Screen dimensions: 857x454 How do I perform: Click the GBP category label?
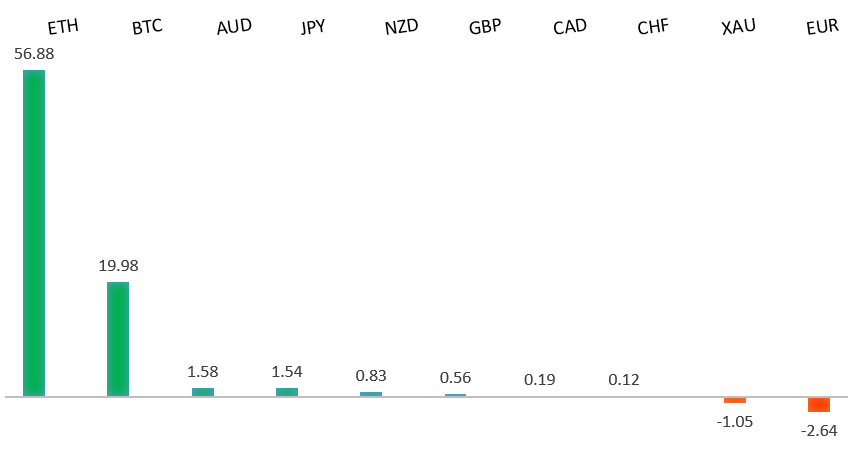pyautogui.click(x=485, y=27)
